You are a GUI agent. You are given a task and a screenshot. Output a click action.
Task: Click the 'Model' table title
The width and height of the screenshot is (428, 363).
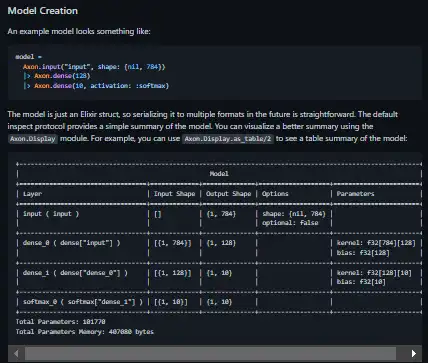pos(219,174)
